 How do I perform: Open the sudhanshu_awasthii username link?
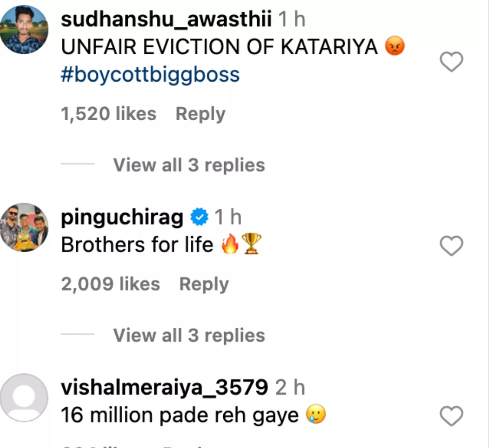pyautogui.click(x=166, y=19)
